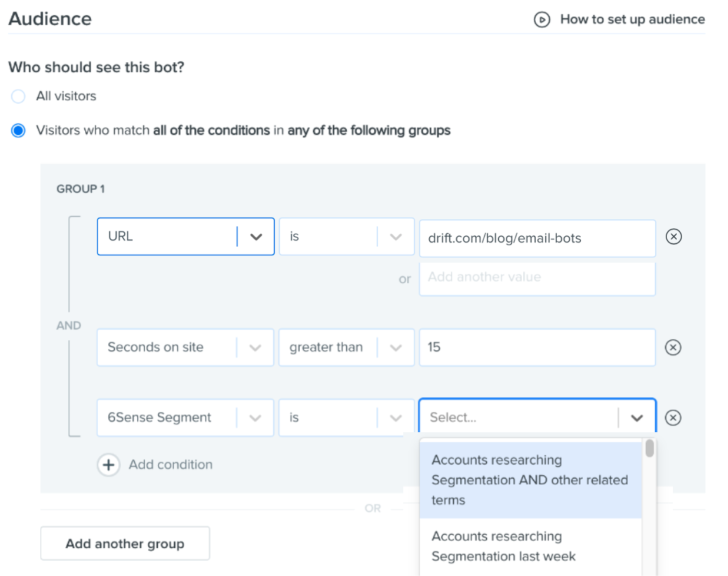
Task: Remove the URL condition row
Action: click(674, 236)
